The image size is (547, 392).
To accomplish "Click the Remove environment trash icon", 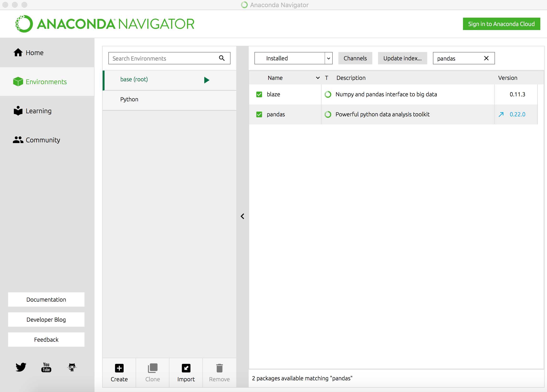I will coord(219,368).
